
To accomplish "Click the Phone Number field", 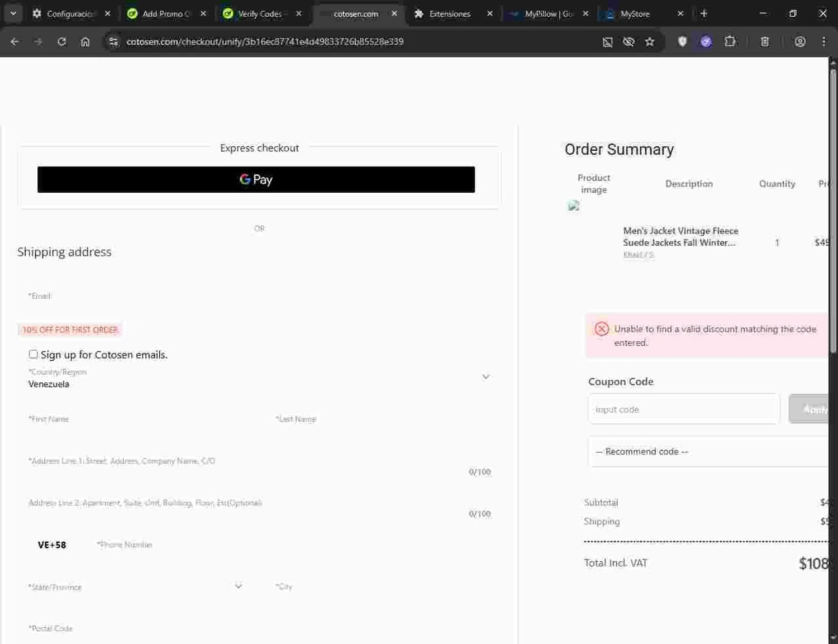I will (x=293, y=545).
